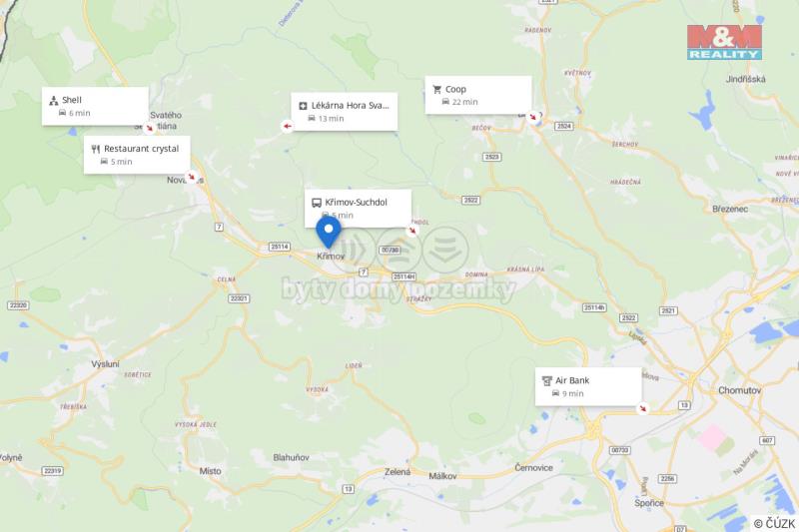Click the Jindřišská village label
The image size is (799, 532).
pos(745,79)
